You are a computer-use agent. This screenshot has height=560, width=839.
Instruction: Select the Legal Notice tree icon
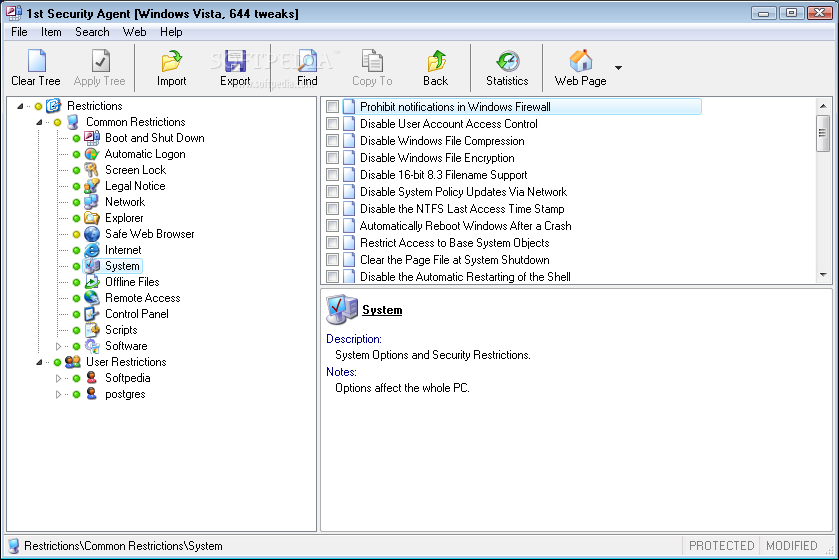92,186
